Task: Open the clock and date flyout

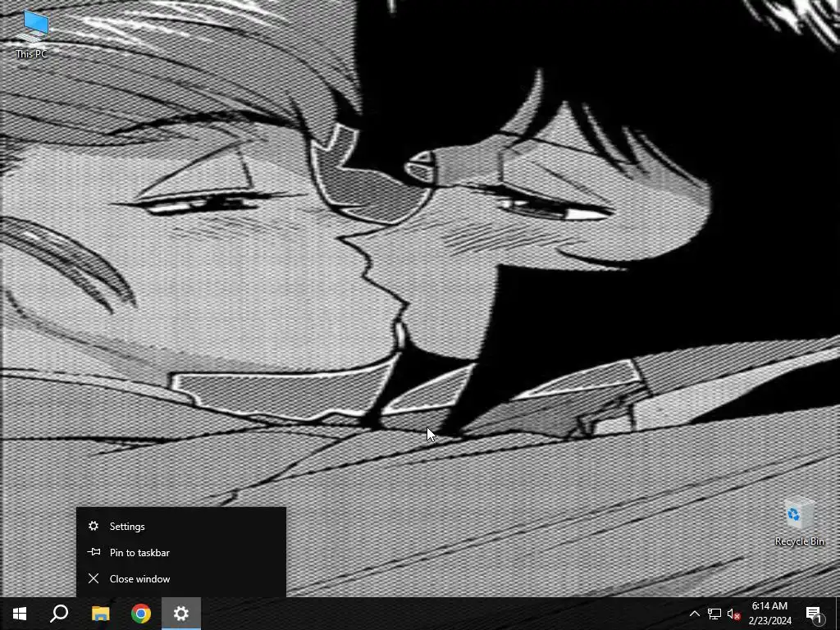Action: 769,614
